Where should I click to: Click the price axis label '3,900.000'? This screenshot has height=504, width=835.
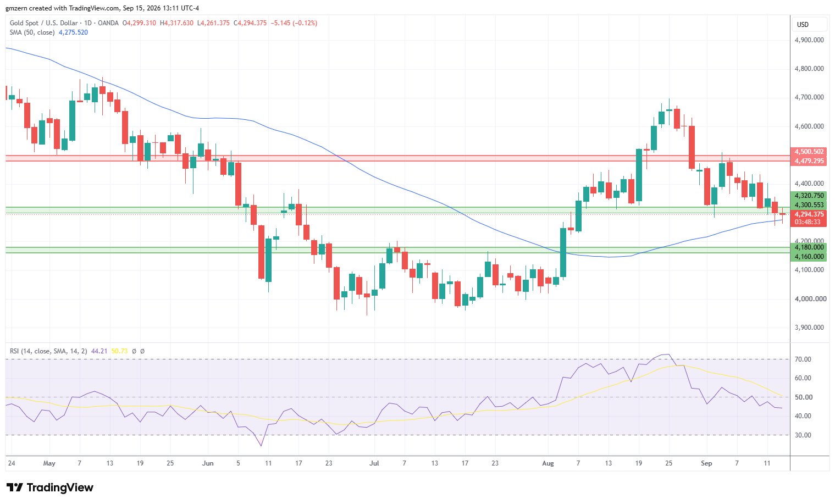pos(809,328)
